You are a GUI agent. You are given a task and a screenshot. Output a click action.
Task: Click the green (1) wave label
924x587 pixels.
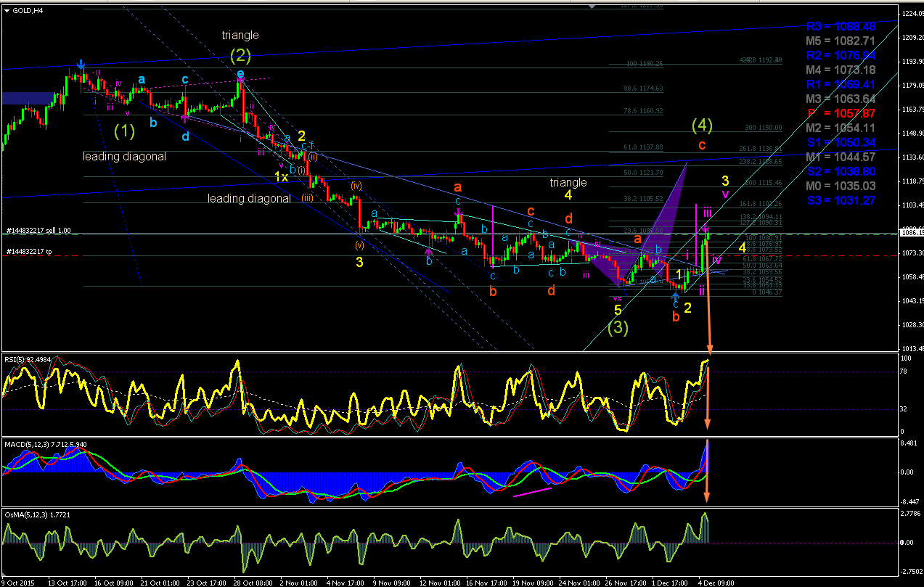125,131
